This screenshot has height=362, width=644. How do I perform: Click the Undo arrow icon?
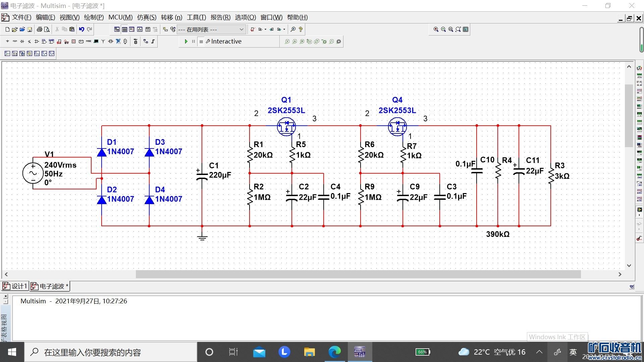(x=82, y=29)
